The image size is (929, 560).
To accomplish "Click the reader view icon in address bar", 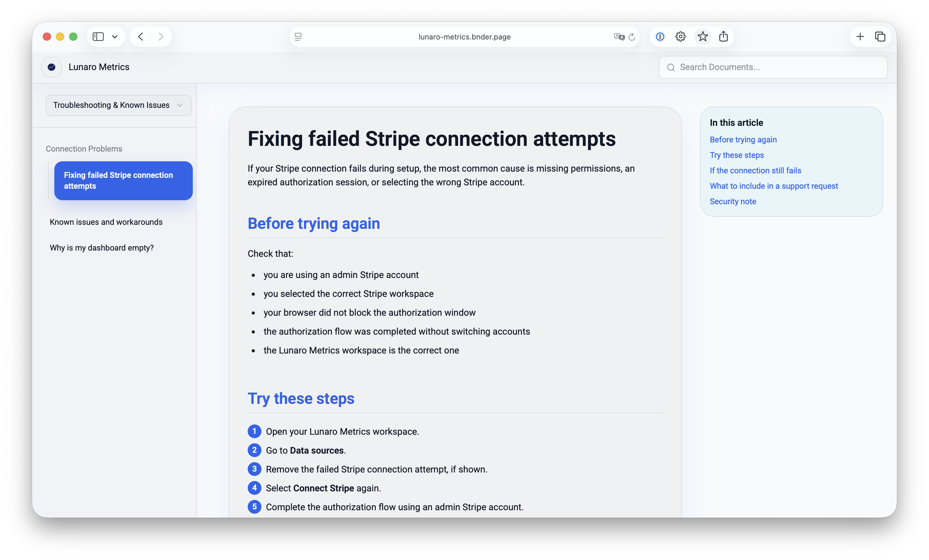I will 298,37.
